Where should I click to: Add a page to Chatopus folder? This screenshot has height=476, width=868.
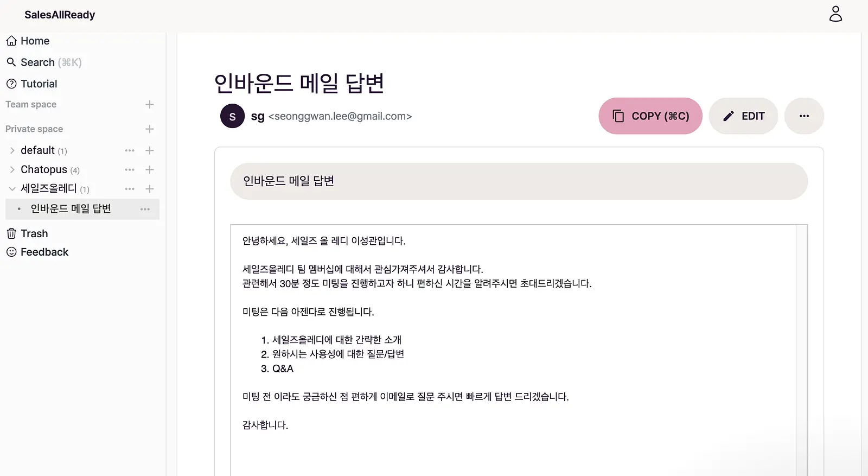[150, 169]
